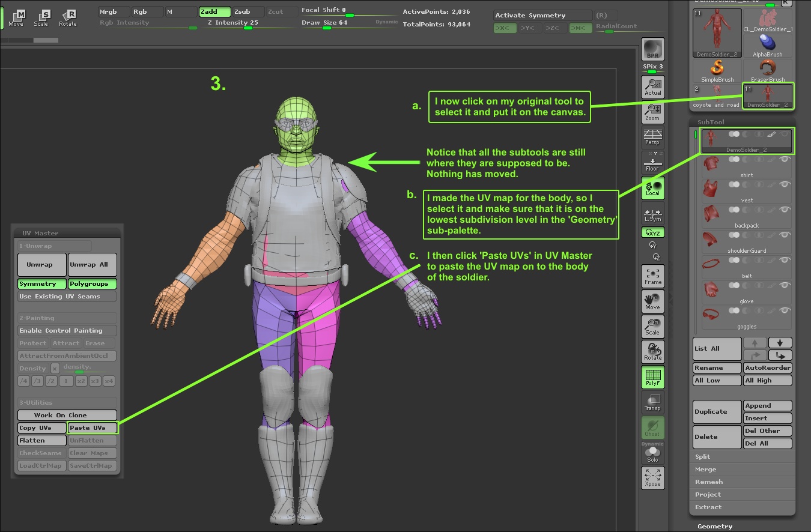Toggle Polygroups option in UV Master

[x=92, y=284]
